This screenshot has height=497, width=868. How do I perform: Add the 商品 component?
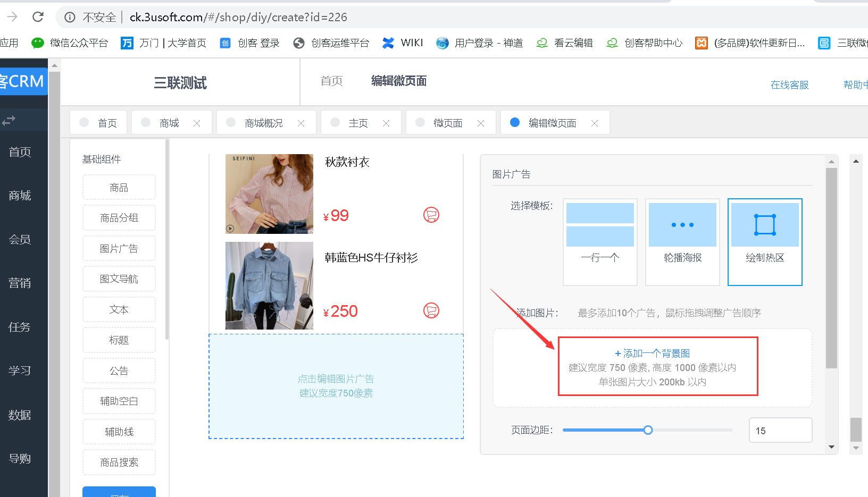click(x=119, y=188)
